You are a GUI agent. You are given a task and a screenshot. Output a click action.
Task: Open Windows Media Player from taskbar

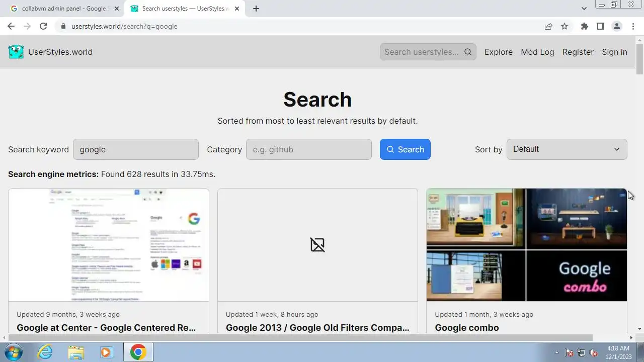point(106,352)
